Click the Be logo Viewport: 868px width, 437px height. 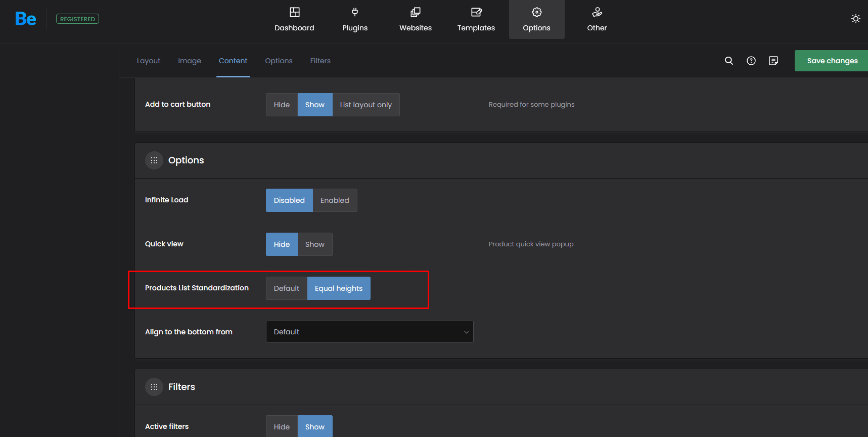click(26, 19)
